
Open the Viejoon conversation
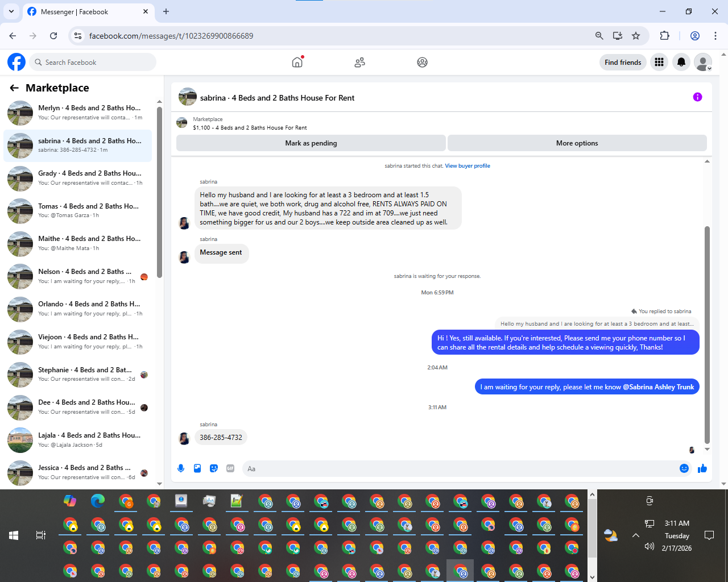(78, 342)
